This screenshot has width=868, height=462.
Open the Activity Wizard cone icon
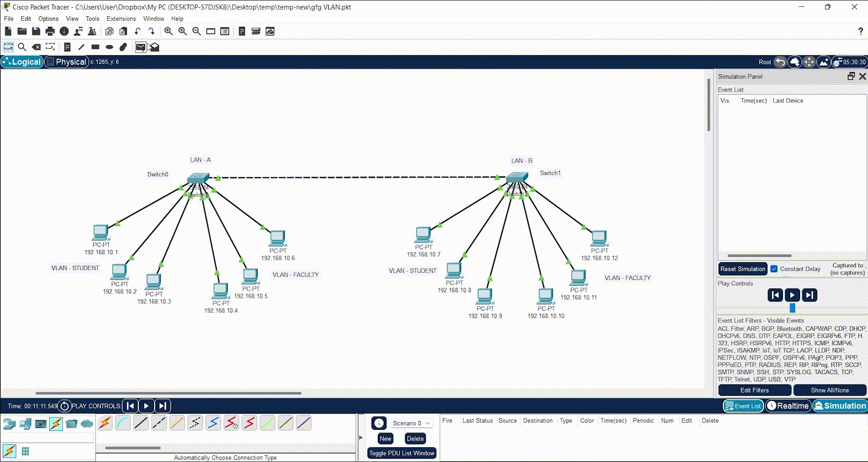pyautogui.click(x=92, y=31)
